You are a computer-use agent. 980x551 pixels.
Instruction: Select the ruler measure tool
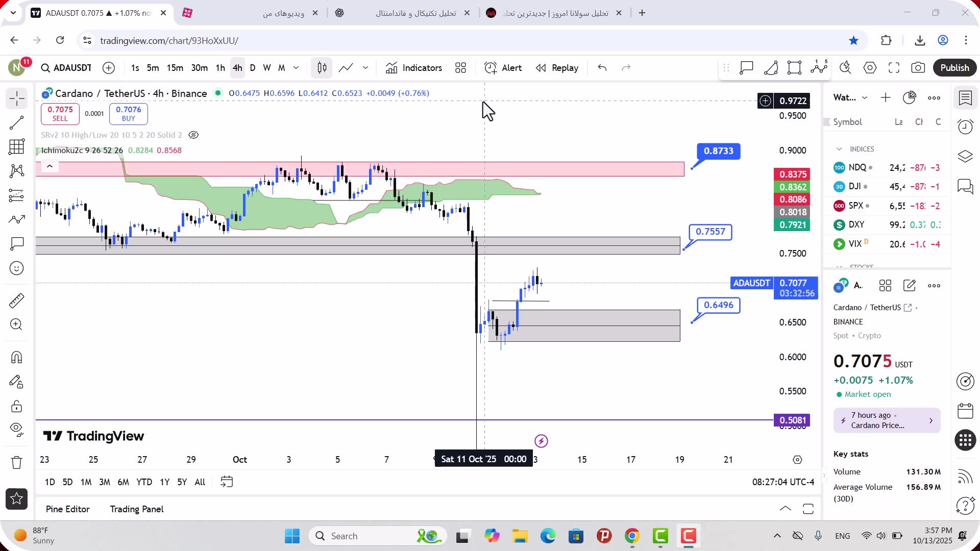17,301
